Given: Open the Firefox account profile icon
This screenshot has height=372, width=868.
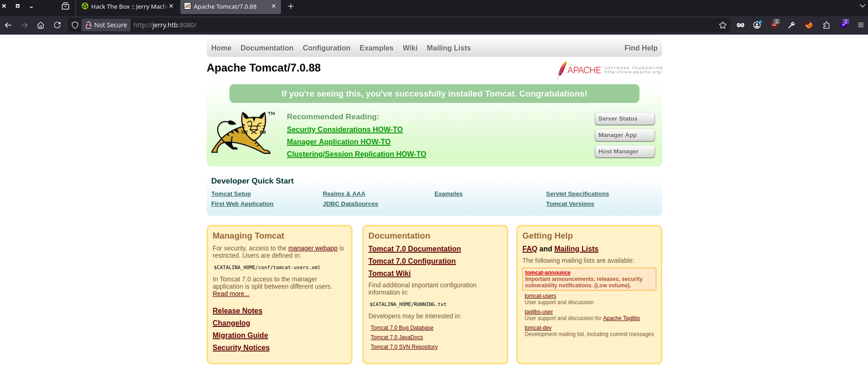Looking at the screenshot, I should (757, 25).
